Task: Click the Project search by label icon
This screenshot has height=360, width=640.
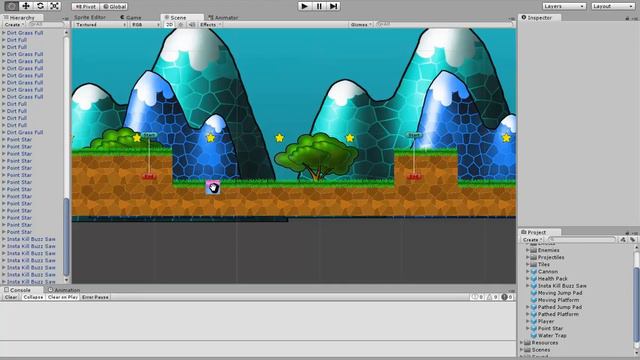Action: click(633, 240)
